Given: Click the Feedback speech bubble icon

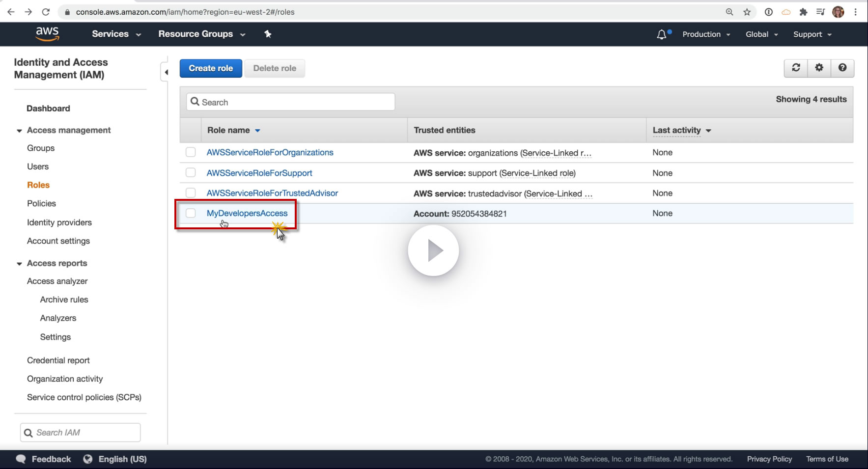Looking at the screenshot, I should coord(21,459).
